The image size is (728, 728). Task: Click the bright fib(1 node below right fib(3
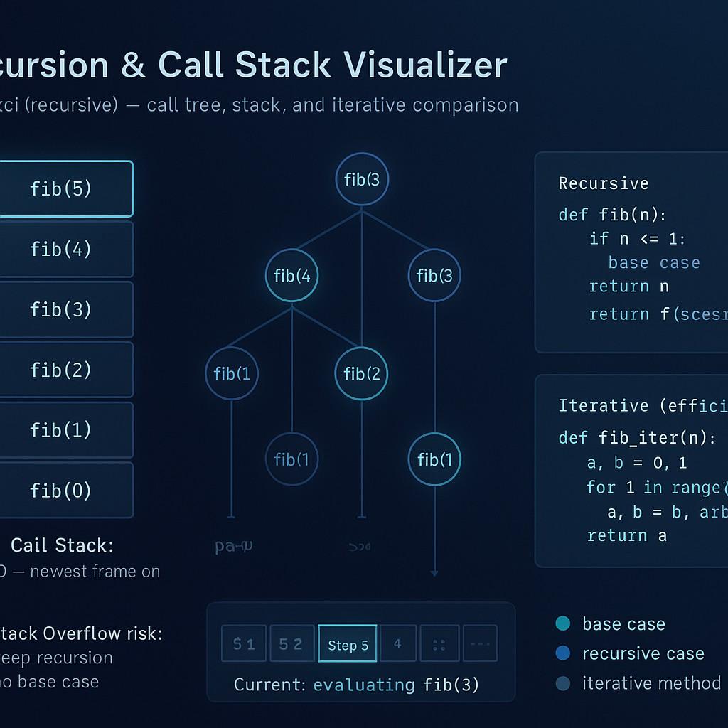[434, 459]
